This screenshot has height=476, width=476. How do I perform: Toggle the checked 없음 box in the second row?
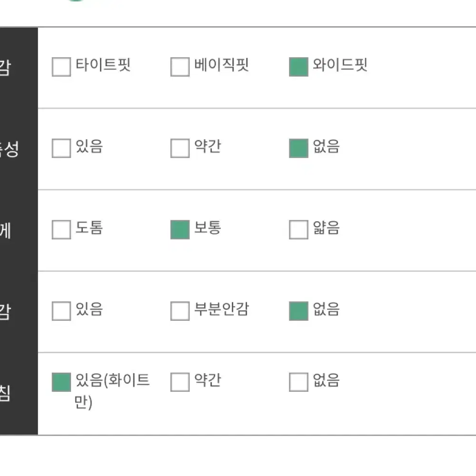[x=299, y=148]
